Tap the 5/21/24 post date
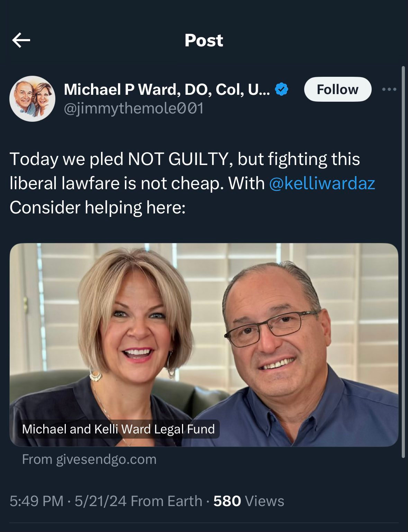 [x=100, y=501]
